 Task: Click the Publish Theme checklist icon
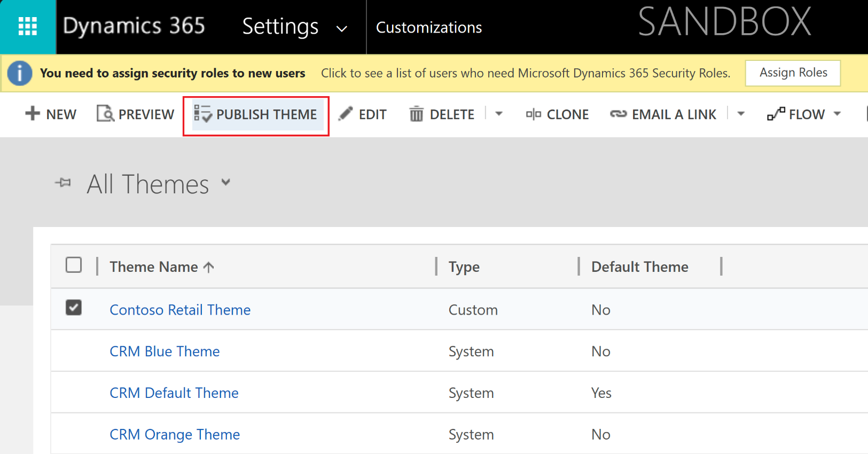click(x=202, y=113)
